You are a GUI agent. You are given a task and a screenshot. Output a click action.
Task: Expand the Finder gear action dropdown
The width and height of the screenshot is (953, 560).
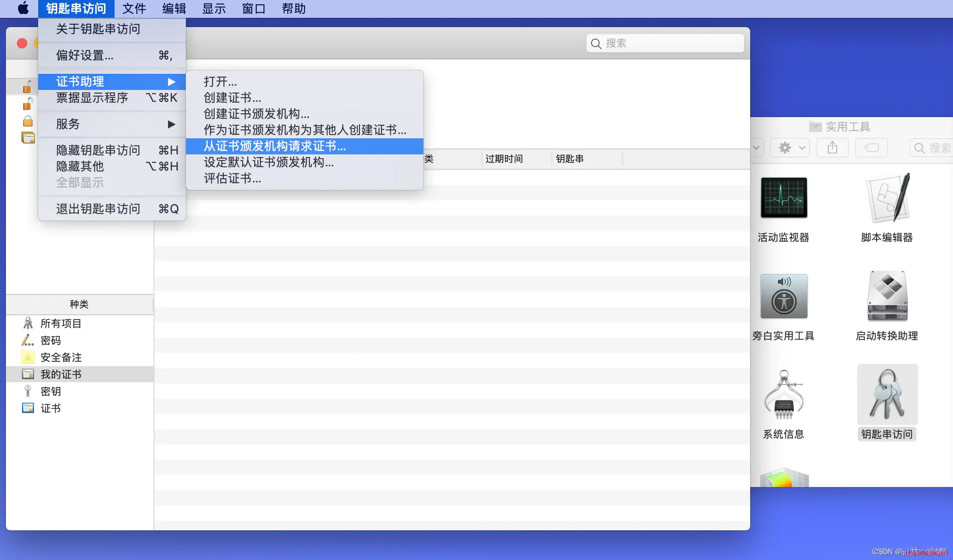coord(790,148)
